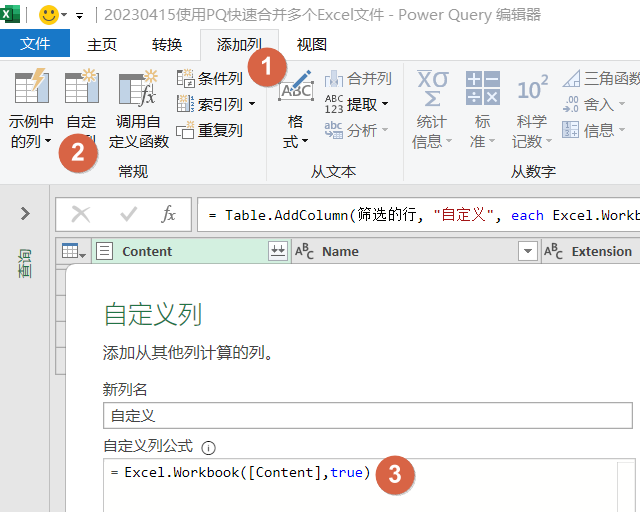
Task: Click the 分析 button
Action: 356,131
